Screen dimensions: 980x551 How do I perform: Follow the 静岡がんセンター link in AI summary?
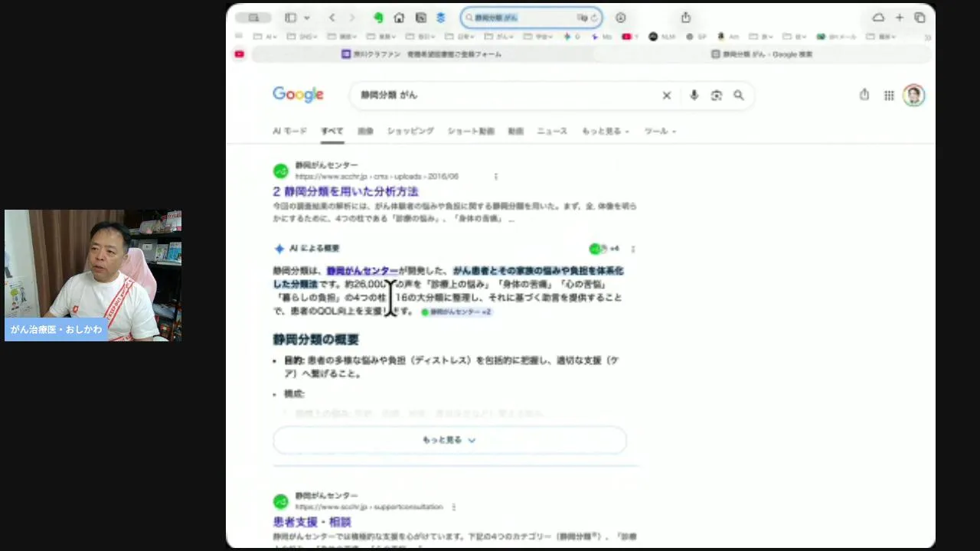(x=362, y=271)
